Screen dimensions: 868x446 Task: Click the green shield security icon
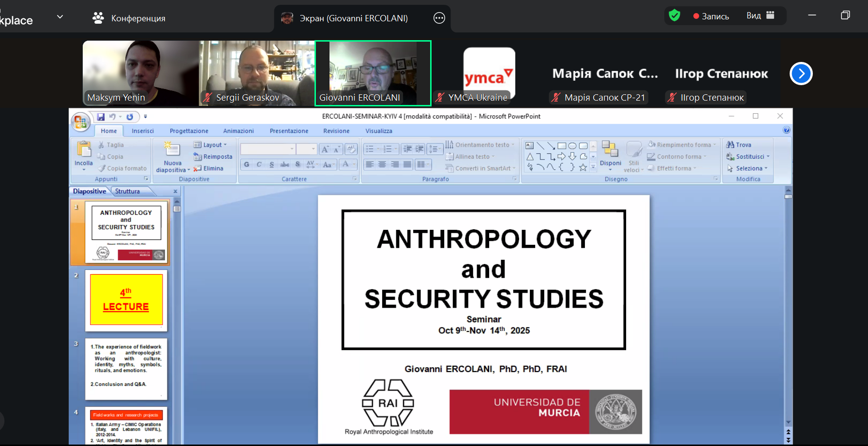pos(674,15)
